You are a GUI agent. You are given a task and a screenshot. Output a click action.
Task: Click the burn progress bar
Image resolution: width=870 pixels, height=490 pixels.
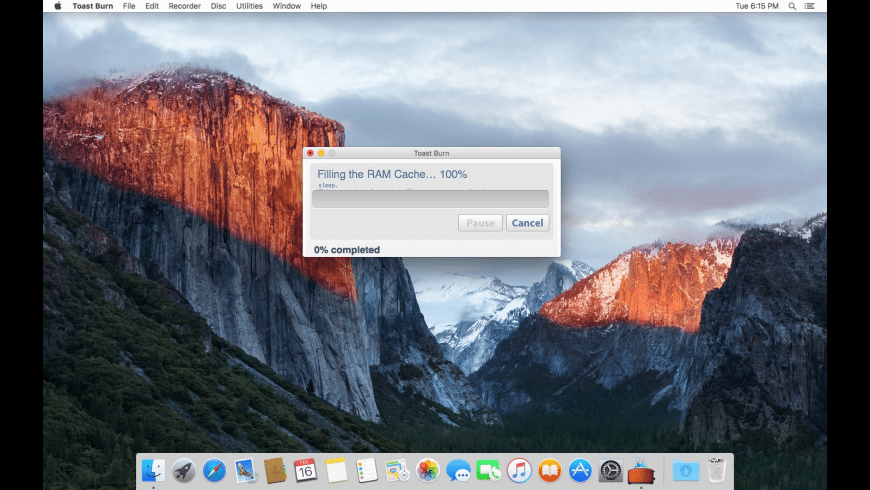431,199
